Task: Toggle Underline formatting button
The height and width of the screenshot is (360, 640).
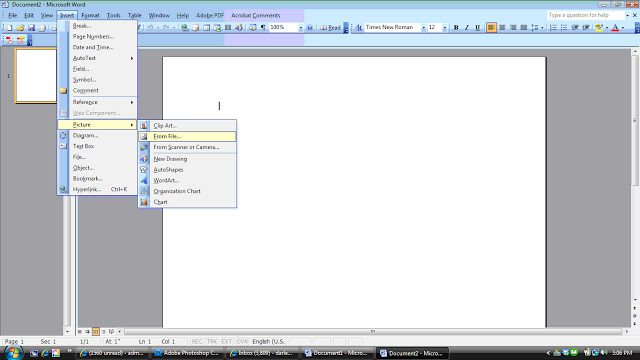Action: tap(477, 27)
